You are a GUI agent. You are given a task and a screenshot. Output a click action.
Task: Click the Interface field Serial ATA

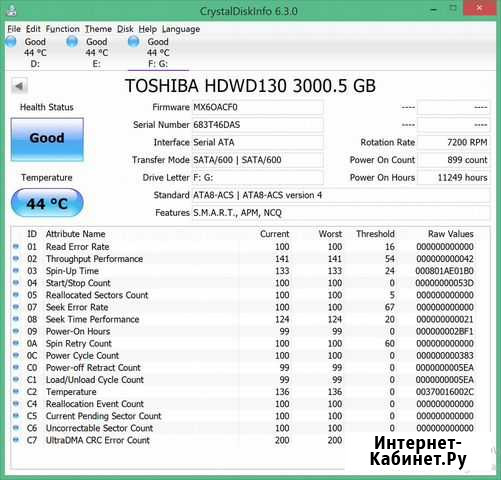tap(257, 143)
